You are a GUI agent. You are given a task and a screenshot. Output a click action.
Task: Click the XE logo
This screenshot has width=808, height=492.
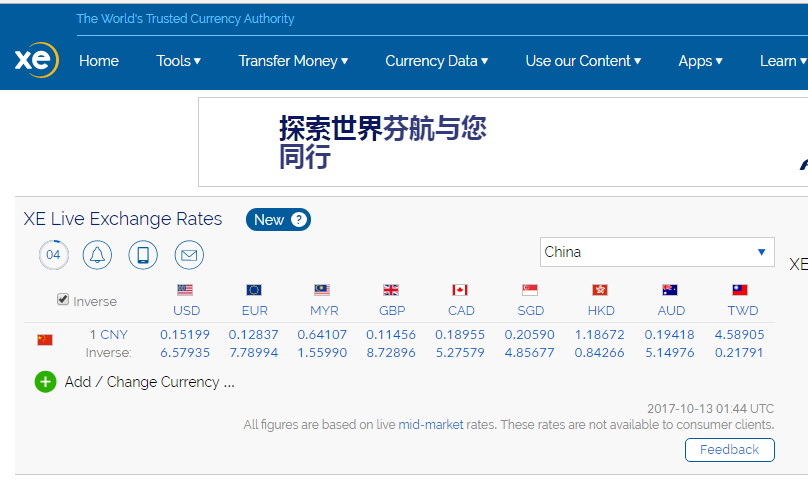[37, 60]
